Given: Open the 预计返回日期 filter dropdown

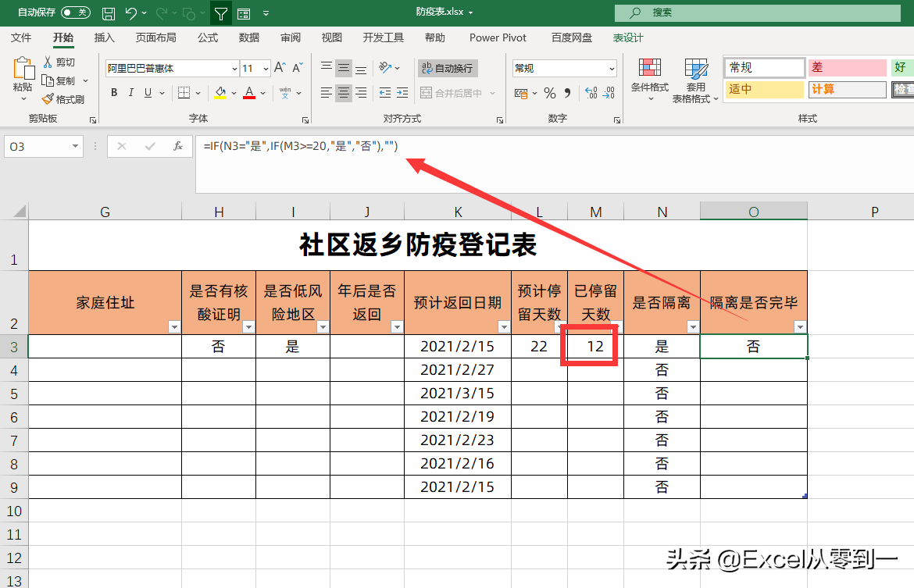Looking at the screenshot, I should coord(504,327).
